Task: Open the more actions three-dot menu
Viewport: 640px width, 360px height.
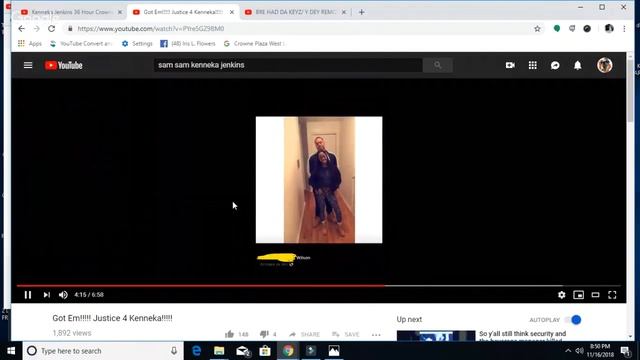Action: [376, 335]
